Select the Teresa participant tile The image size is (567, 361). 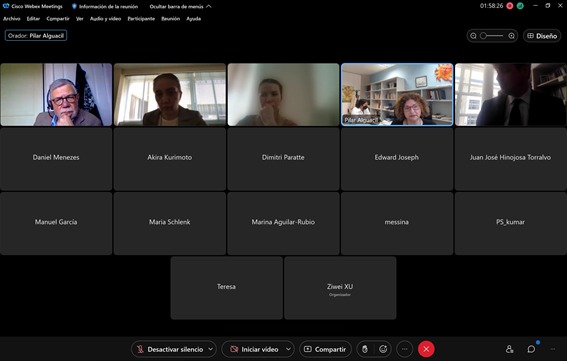pos(227,288)
